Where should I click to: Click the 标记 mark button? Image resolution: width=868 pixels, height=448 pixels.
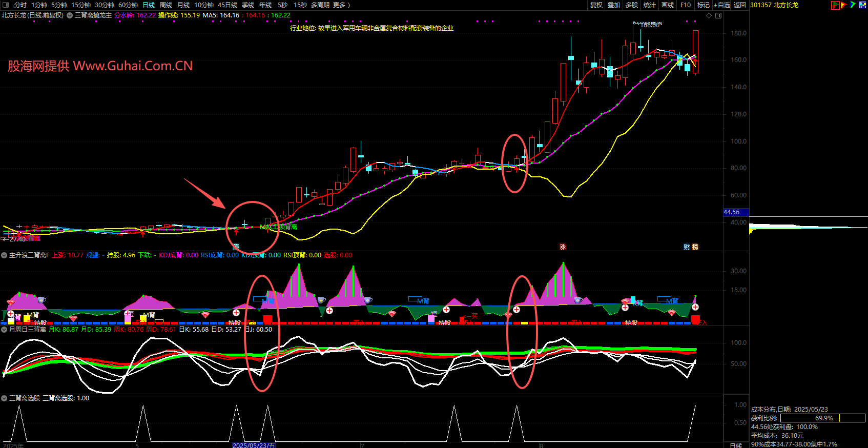pos(704,5)
